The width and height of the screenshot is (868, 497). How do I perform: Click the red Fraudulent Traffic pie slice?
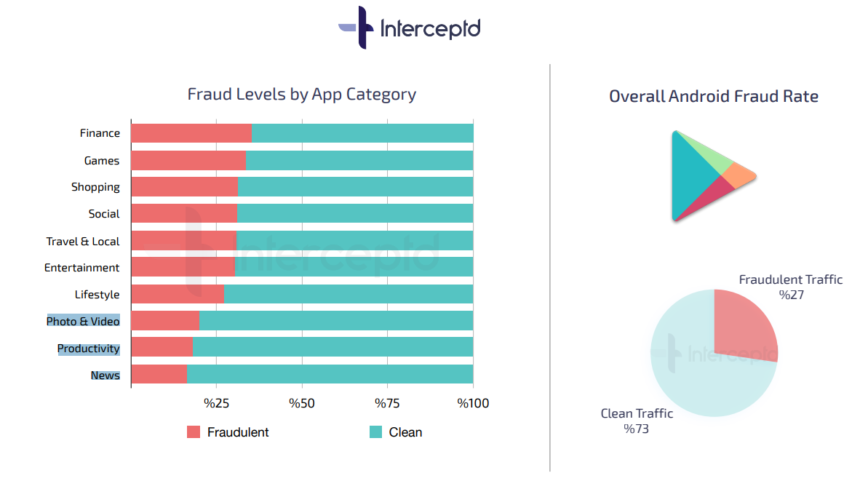(x=742, y=324)
